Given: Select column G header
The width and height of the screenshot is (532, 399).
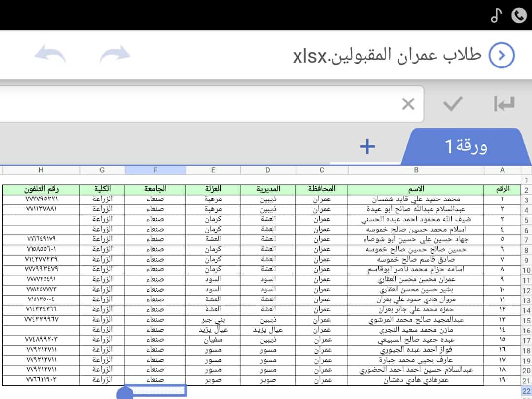Looking at the screenshot, I should click(x=102, y=170).
